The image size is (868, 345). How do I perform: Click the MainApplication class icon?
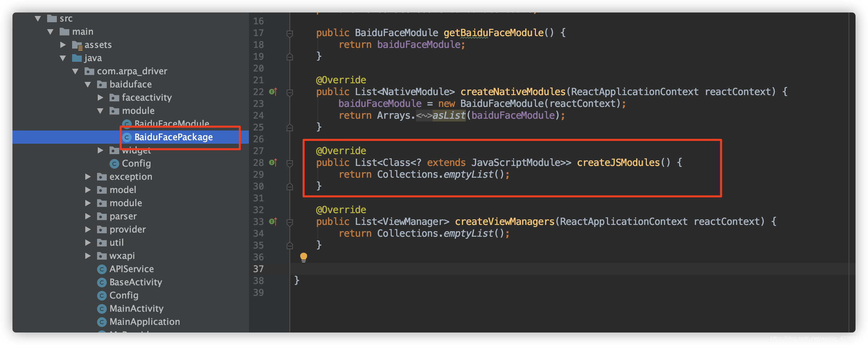102,322
